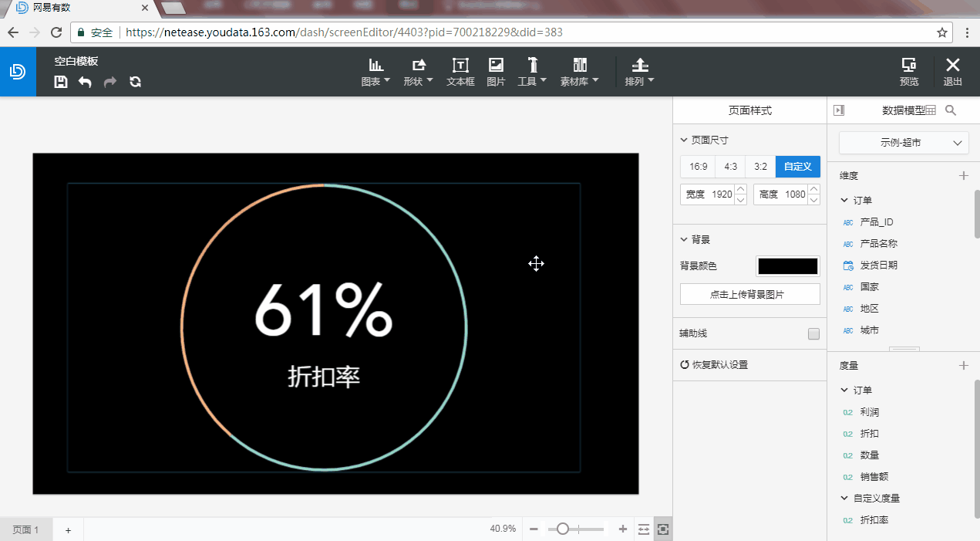
Task: Click the plus icon beside 维度
Action: click(x=963, y=176)
